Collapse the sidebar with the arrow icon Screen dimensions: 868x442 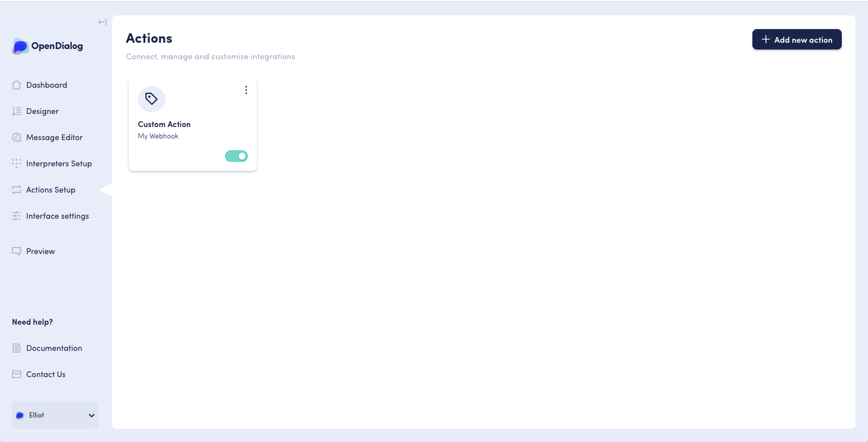tap(103, 22)
